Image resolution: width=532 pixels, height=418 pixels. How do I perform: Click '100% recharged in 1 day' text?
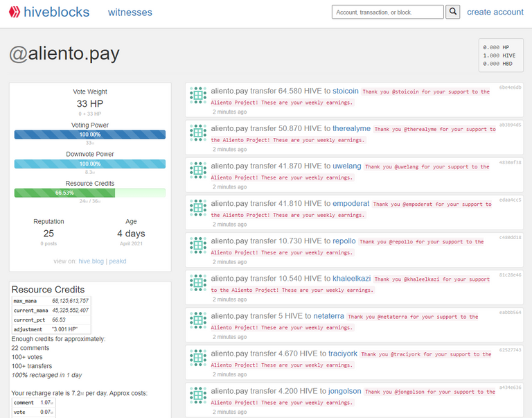point(46,375)
